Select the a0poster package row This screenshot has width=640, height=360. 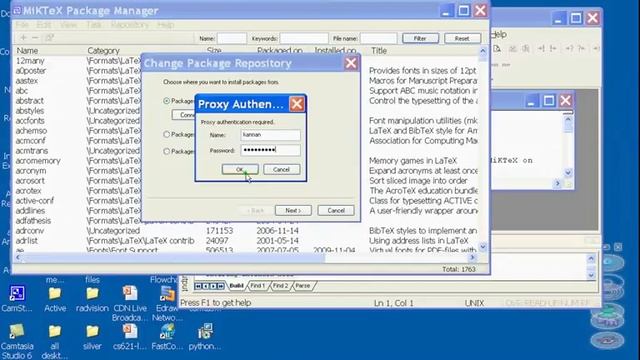coord(31,71)
